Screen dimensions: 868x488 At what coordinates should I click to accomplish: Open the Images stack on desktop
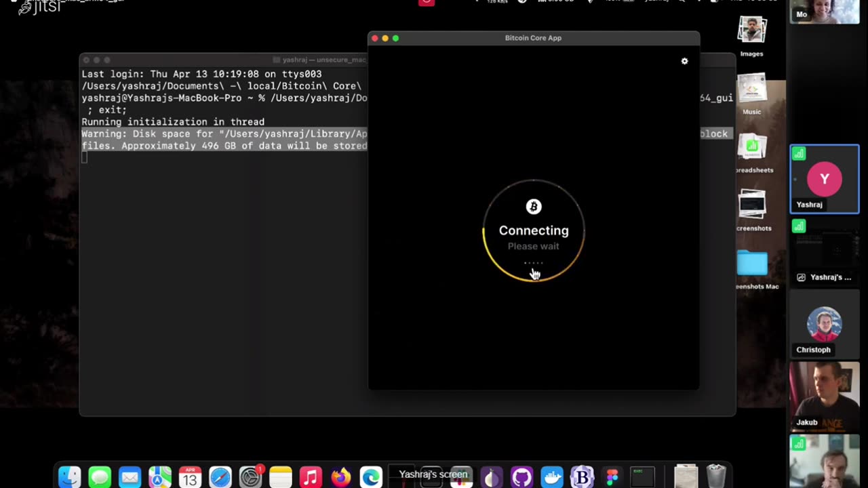tap(751, 31)
